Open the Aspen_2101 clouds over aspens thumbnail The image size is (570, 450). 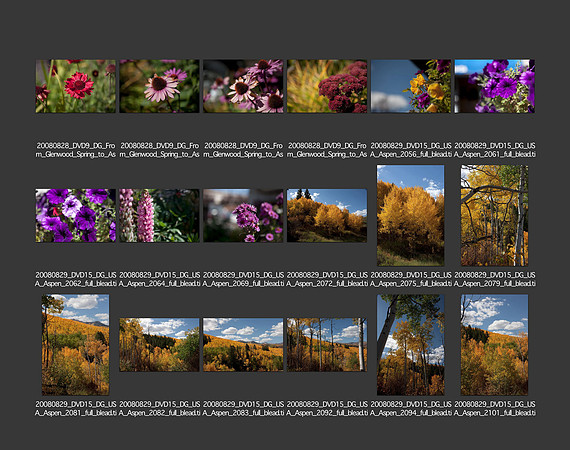[x=494, y=345]
